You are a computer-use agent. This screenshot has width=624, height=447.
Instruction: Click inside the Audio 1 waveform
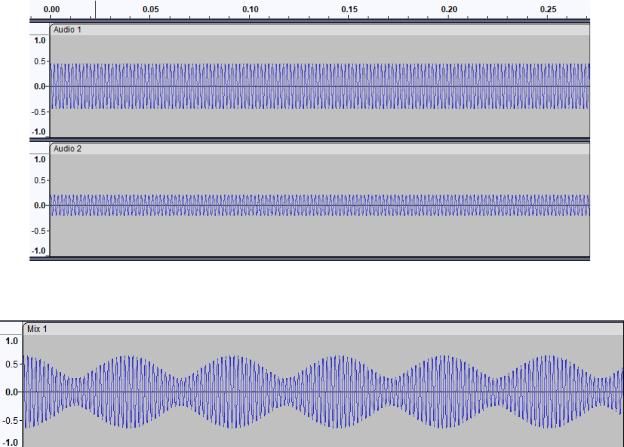tap(320, 86)
